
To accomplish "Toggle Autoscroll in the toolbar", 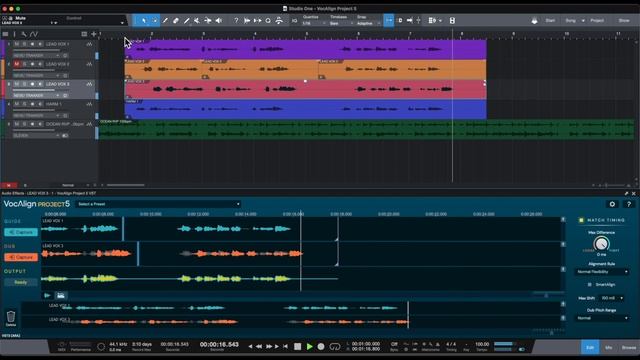I will 409,20.
